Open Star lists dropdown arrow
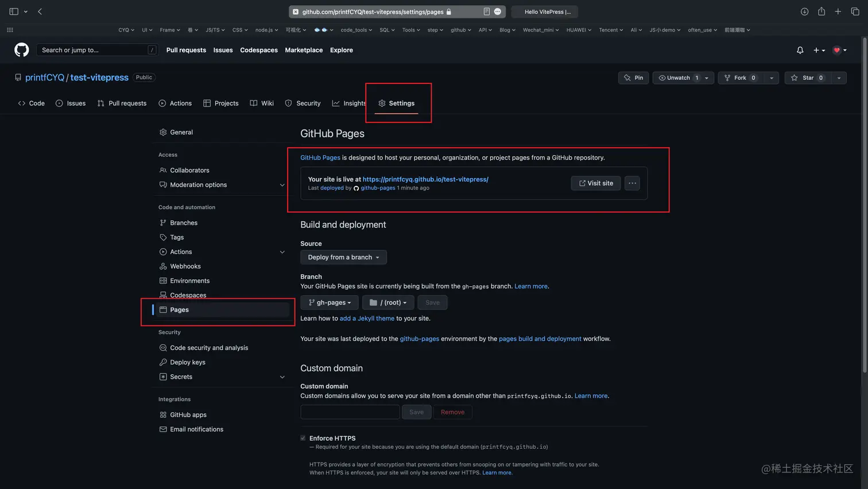 tap(839, 78)
